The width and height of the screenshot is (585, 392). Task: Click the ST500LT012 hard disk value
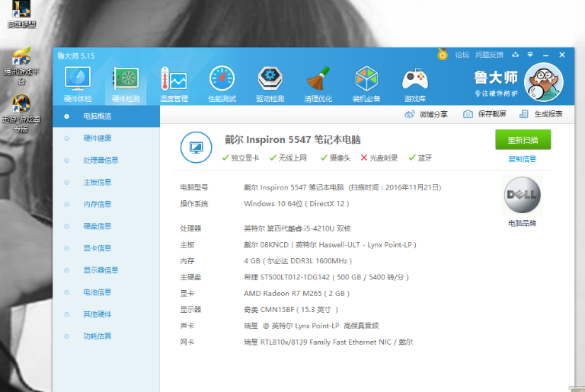click(x=327, y=278)
